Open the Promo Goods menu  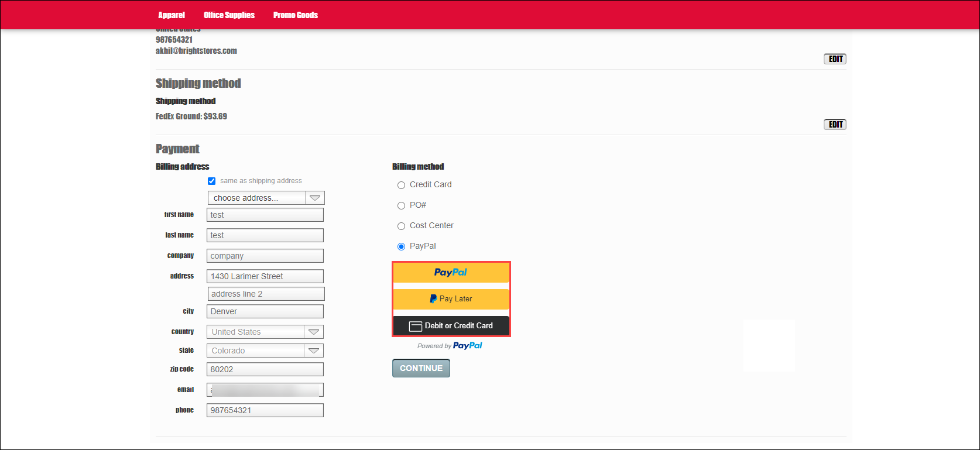click(296, 15)
